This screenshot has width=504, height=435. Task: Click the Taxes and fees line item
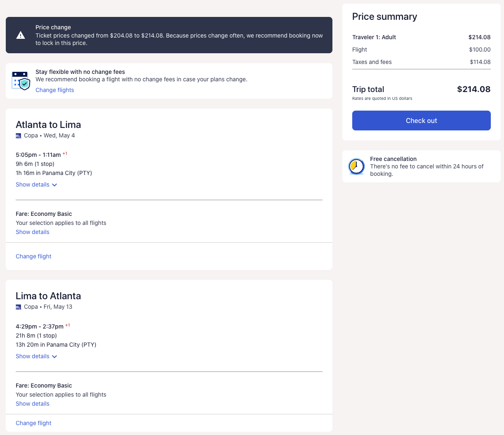[372, 62]
